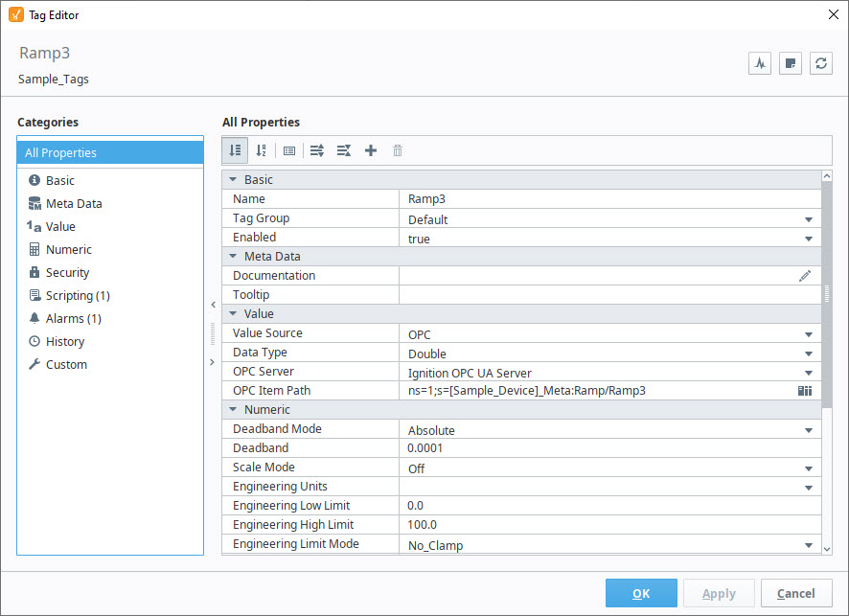Collapse the Basic property section
Viewport: 849px width, 616px height.
(x=233, y=180)
